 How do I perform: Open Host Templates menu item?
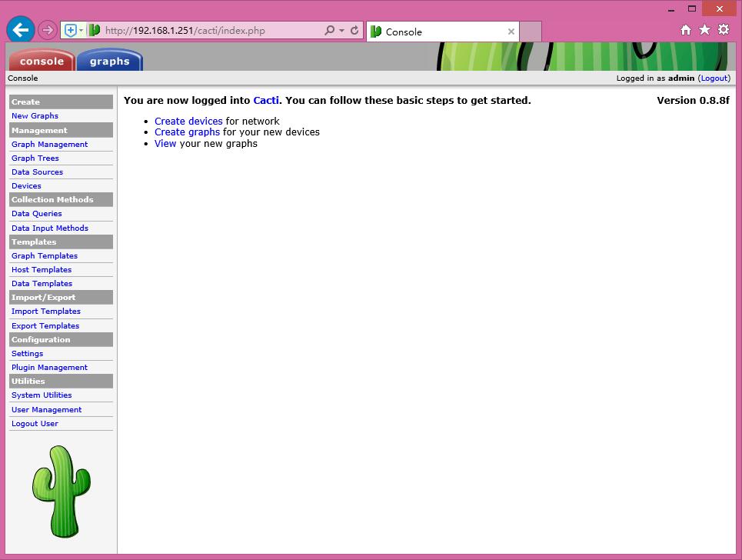(x=42, y=270)
